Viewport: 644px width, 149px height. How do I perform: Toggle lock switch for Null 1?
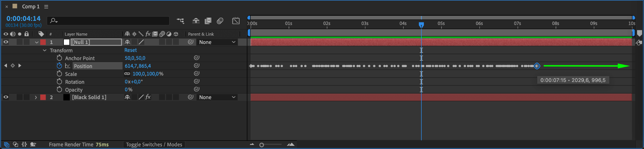(27, 42)
